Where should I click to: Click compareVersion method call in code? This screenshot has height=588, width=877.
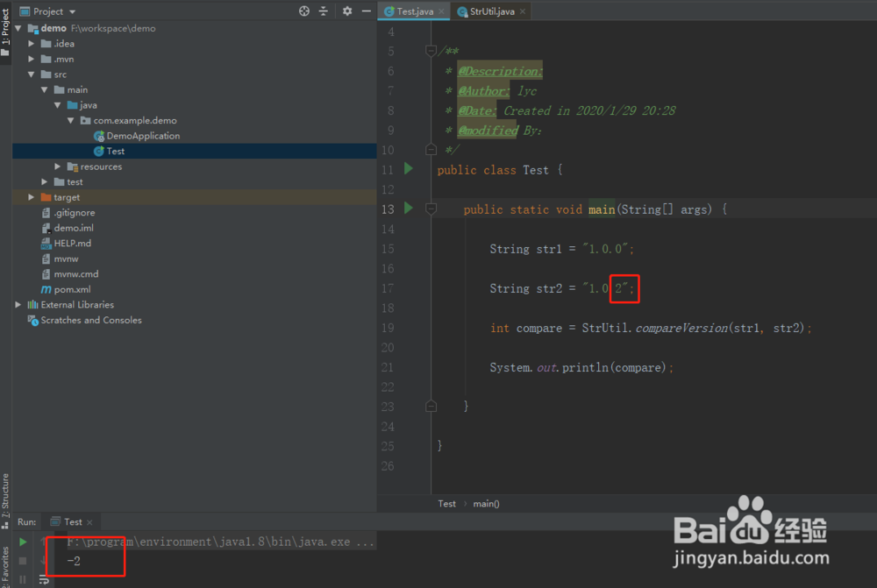[681, 328]
